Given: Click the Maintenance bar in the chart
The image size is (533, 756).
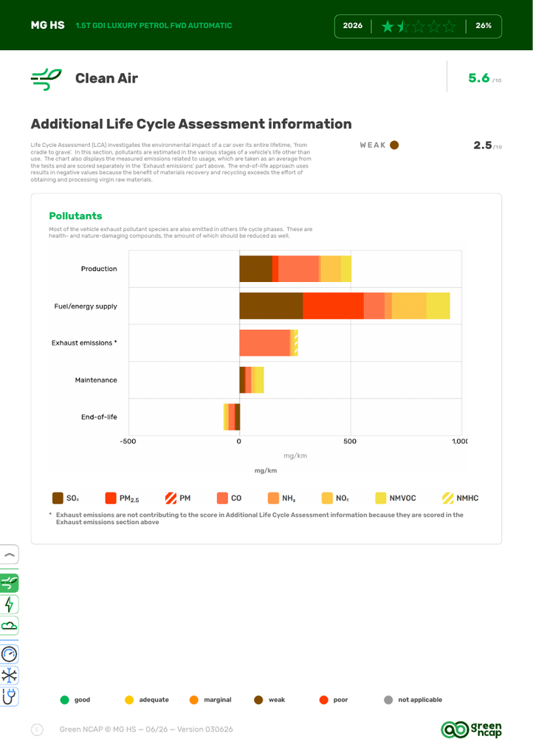Looking at the screenshot, I should tap(252, 380).
